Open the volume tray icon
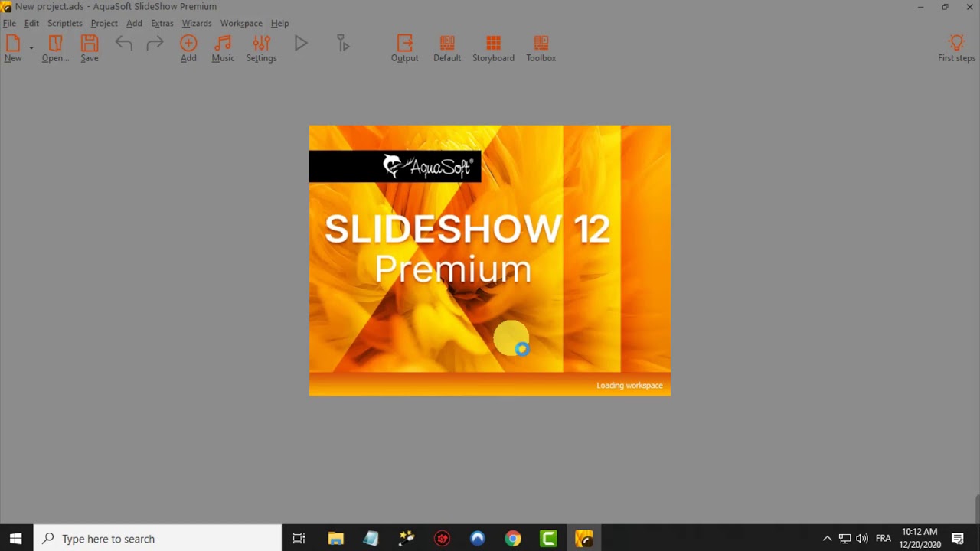 [x=862, y=539]
